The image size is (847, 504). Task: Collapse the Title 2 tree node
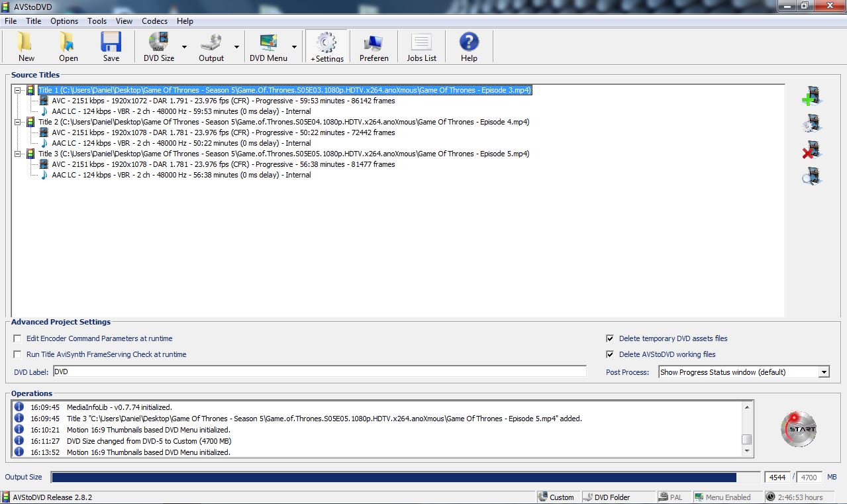coord(19,122)
